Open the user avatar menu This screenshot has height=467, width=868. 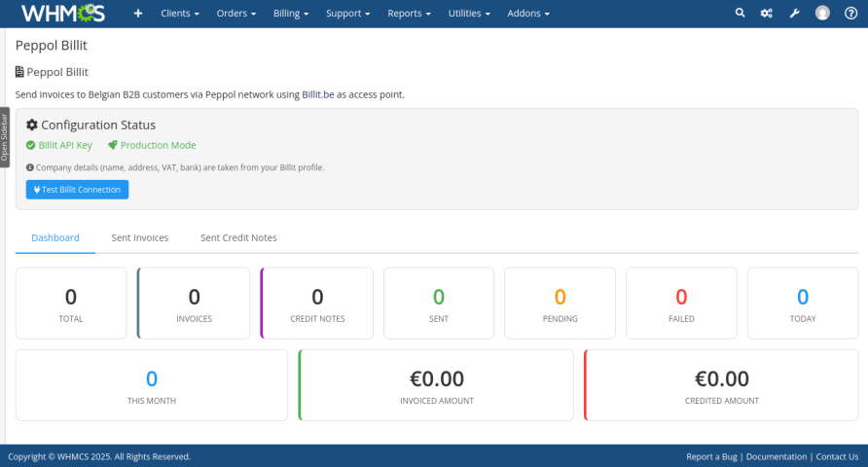[822, 14]
